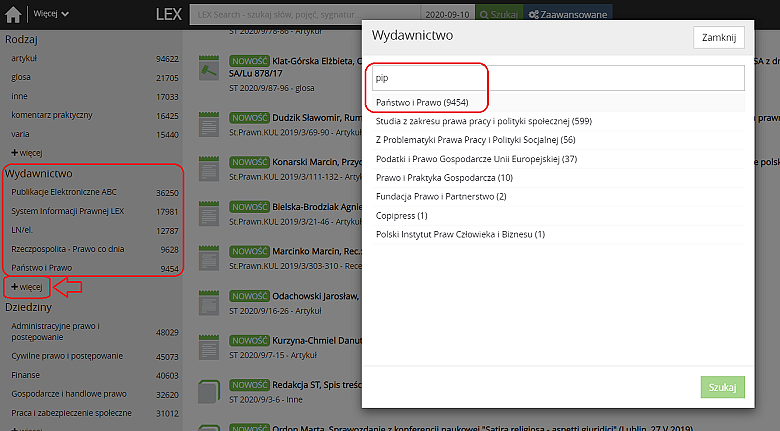Open the Kurzyna-Chmiel Danuta article result
780x431 pixels.
click(317, 340)
